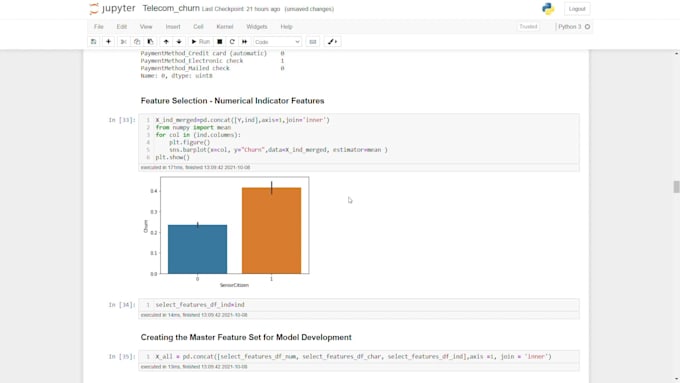Click the orange bar for SeniorCitizen 1
680x383 pixels.
(271, 230)
